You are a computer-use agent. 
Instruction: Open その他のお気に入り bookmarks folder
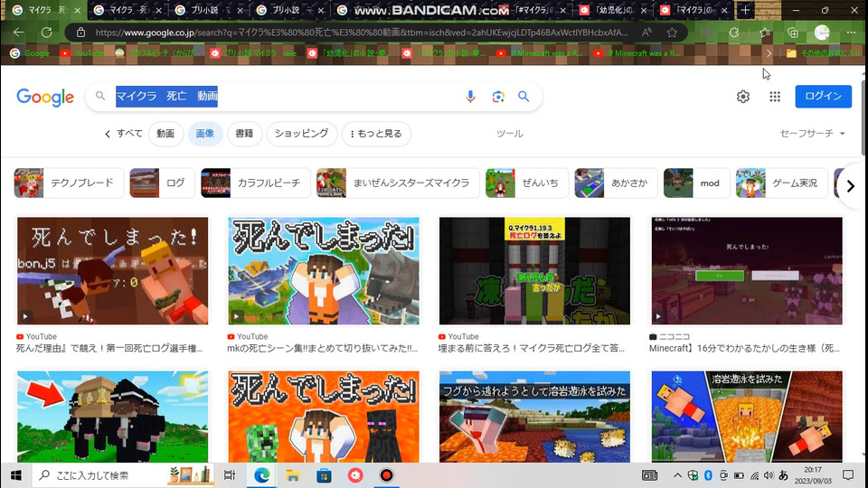point(823,53)
